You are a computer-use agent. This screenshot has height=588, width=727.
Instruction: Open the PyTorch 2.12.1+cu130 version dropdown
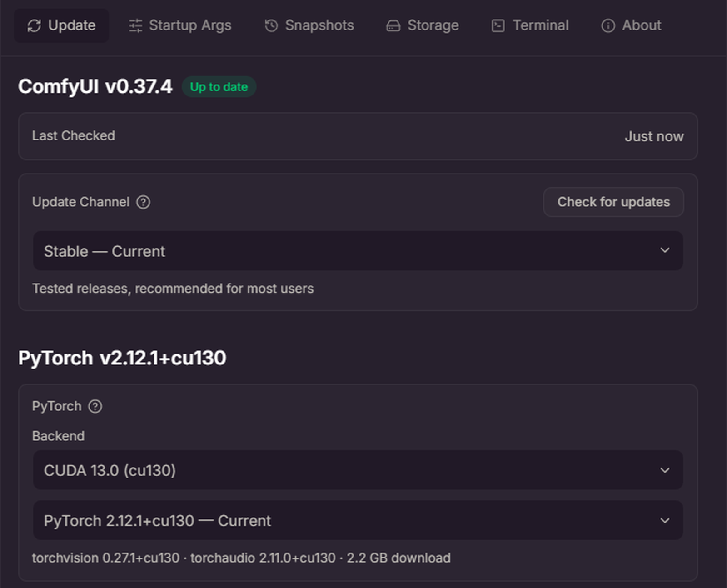click(358, 520)
